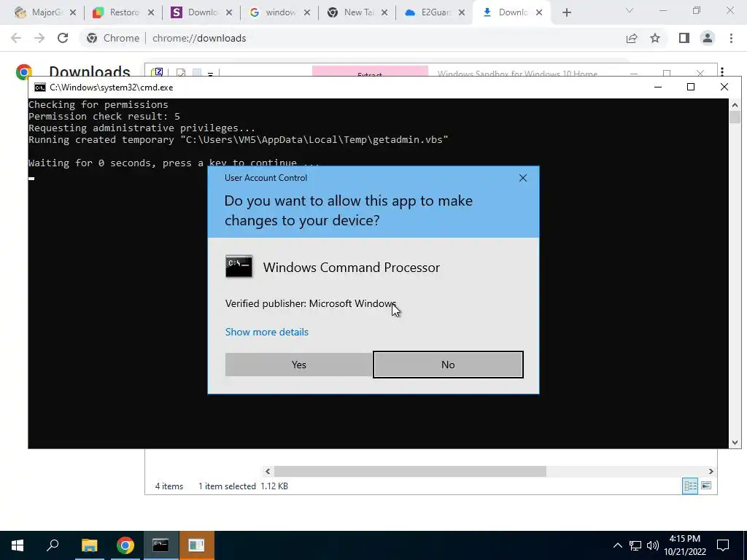Share this page icon
The width and height of the screenshot is (747, 560).
[632, 38]
